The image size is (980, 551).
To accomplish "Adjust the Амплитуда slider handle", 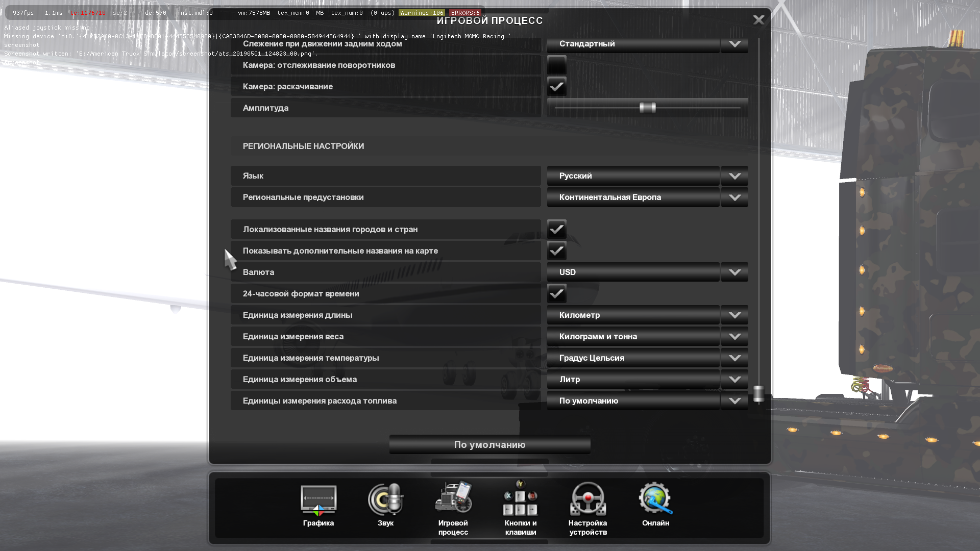I will (x=647, y=108).
